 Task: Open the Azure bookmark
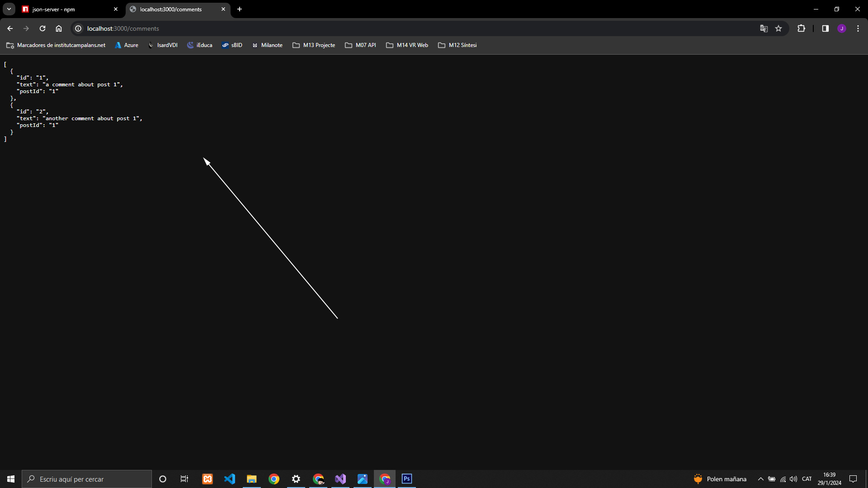127,45
